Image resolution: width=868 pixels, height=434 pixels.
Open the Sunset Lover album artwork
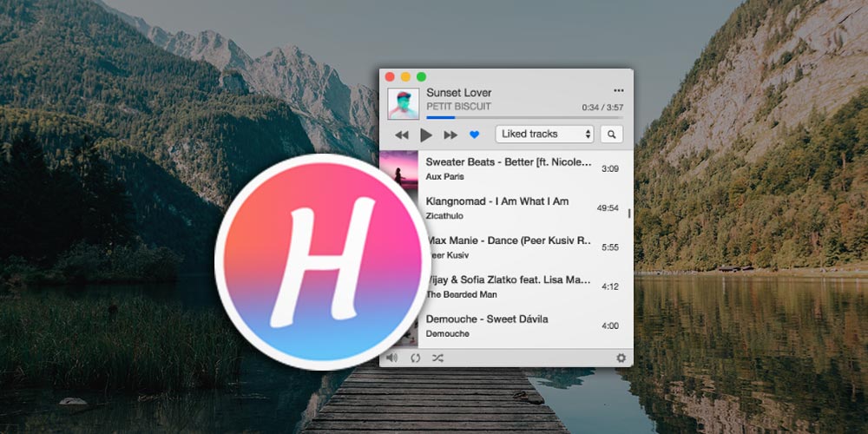pyautogui.click(x=404, y=104)
